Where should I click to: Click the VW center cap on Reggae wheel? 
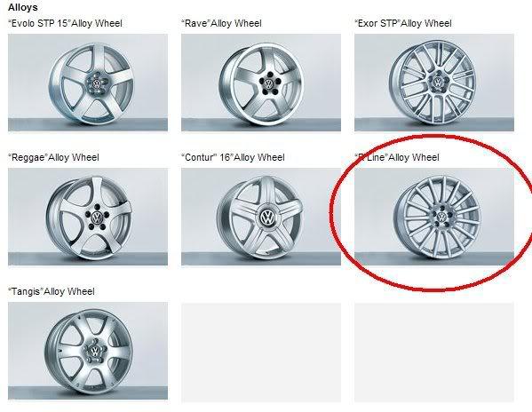pyautogui.click(x=98, y=217)
